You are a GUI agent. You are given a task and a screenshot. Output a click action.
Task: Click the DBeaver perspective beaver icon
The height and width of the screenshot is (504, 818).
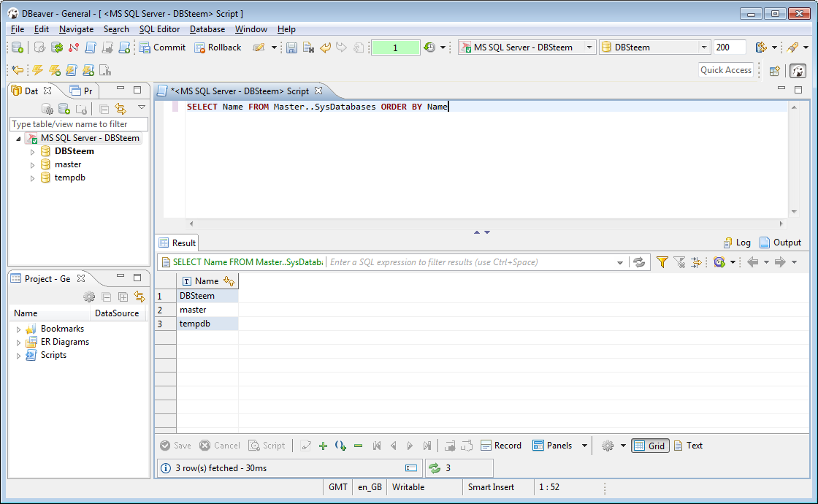coord(798,70)
